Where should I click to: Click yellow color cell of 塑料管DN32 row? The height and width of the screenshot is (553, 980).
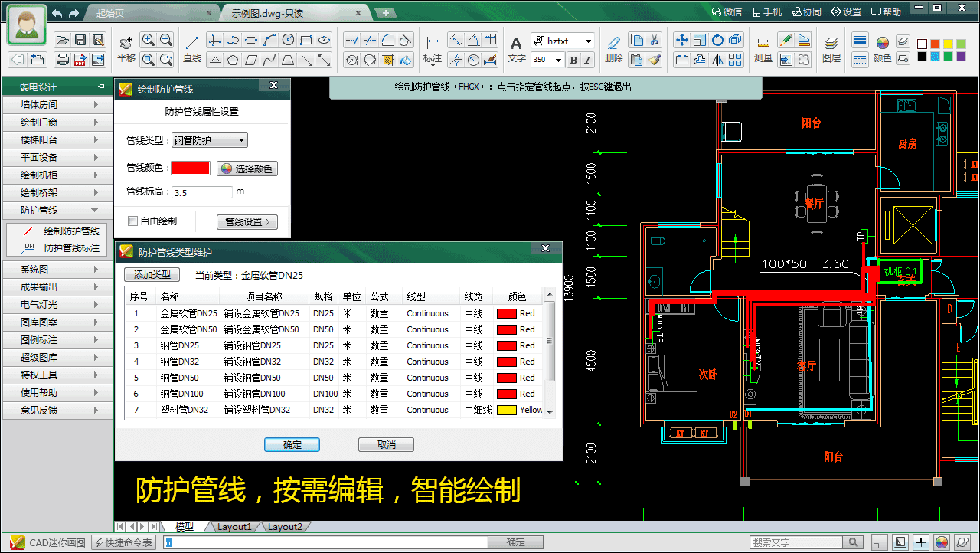coord(506,410)
